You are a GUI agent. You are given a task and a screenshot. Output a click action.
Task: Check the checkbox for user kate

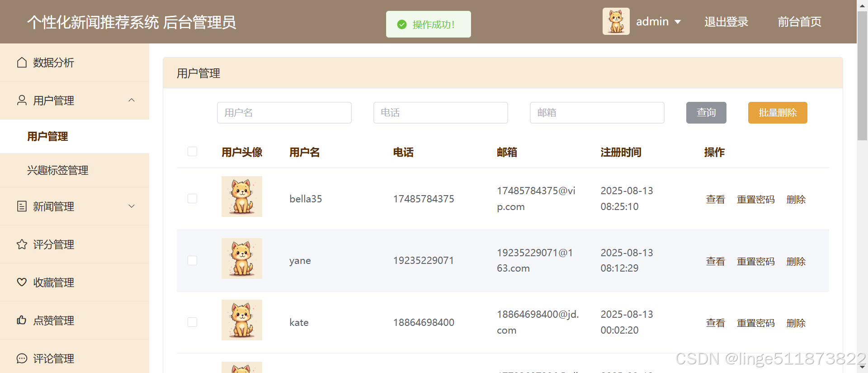(x=192, y=322)
